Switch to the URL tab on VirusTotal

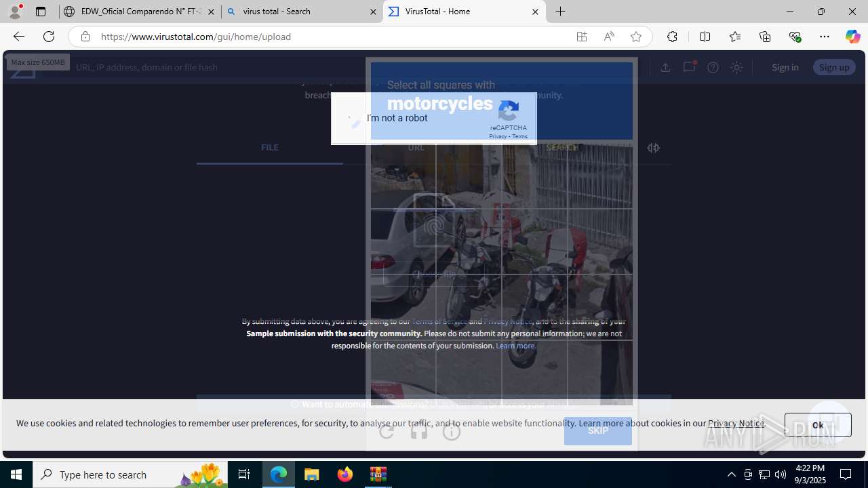point(416,148)
